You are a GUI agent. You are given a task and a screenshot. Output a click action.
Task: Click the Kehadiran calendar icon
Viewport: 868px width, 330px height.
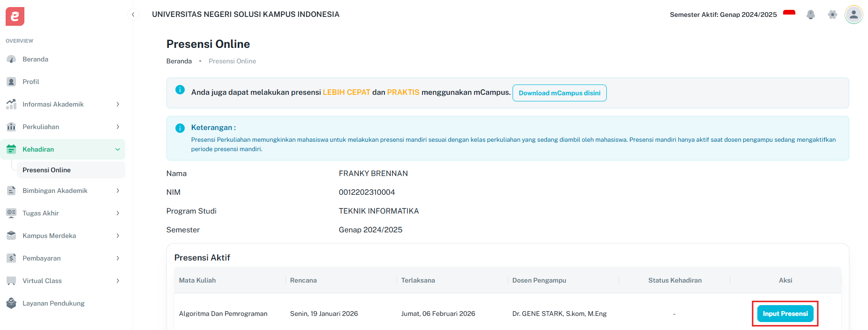[11, 149]
